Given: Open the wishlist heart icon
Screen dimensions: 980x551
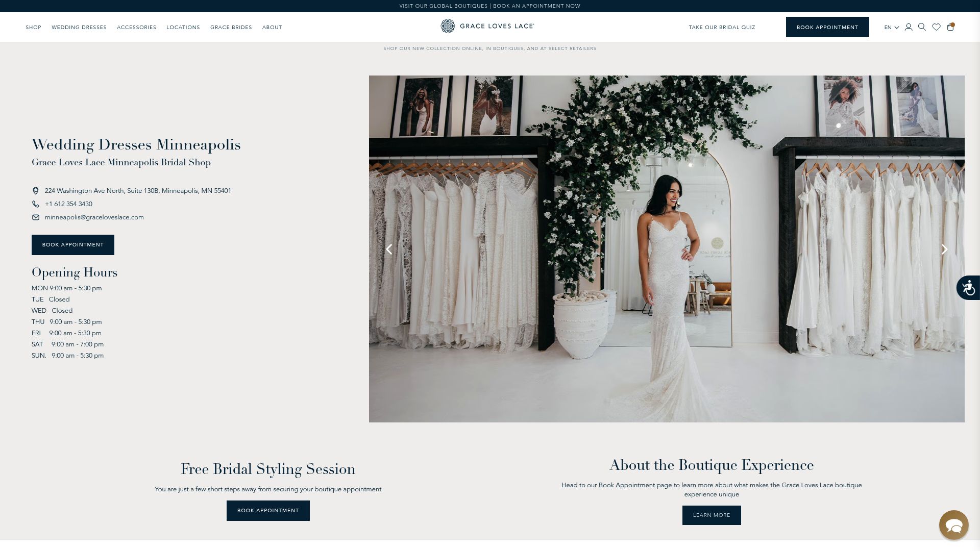Looking at the screenshot, I should tap(936, 27).
